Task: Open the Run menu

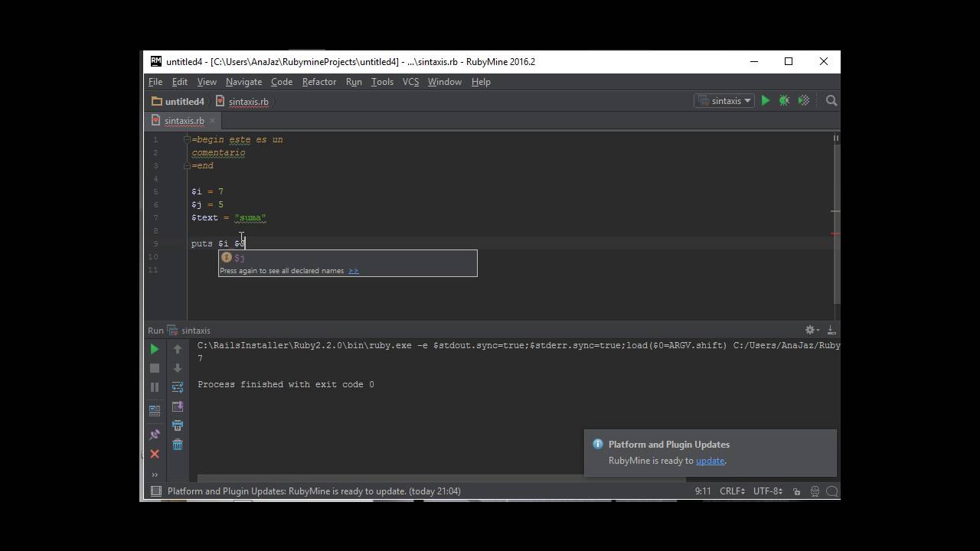Action: pyautogui.click(x=354, y=82)
